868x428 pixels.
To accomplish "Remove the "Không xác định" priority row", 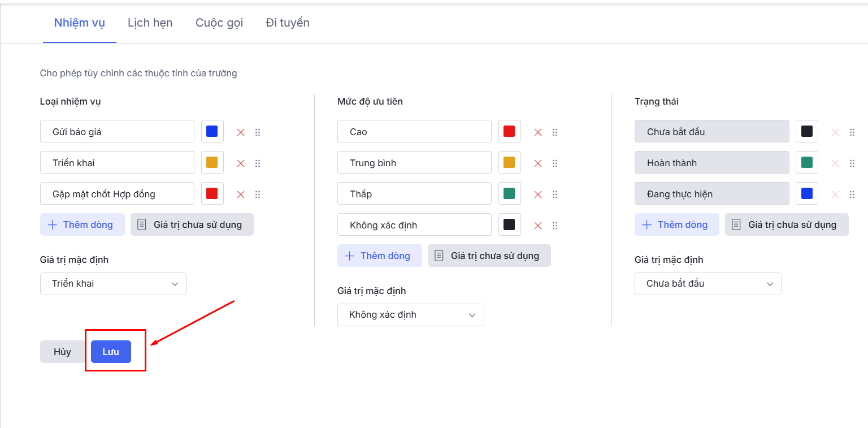I will [x=538, y=226].
